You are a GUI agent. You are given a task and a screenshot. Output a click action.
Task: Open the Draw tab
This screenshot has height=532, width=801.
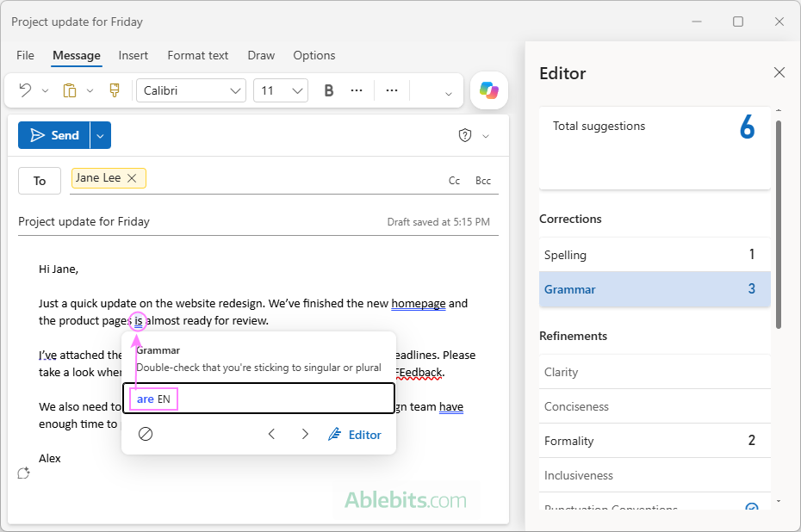tap(261, 55)
